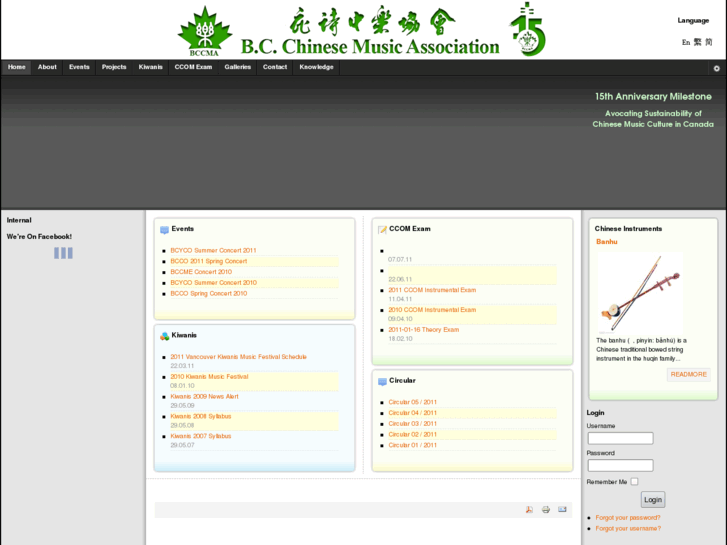Click the Banhu instrument picture

tap(640, 292)
